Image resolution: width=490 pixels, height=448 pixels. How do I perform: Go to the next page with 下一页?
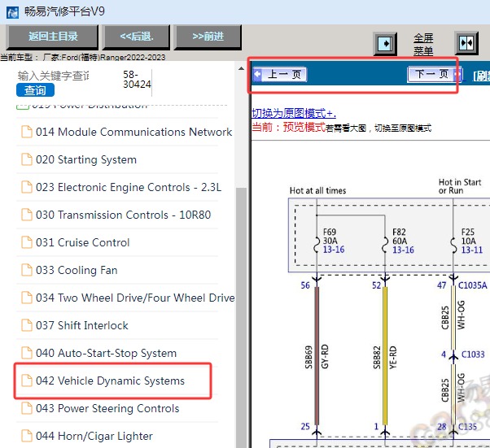tap(435, 74)
